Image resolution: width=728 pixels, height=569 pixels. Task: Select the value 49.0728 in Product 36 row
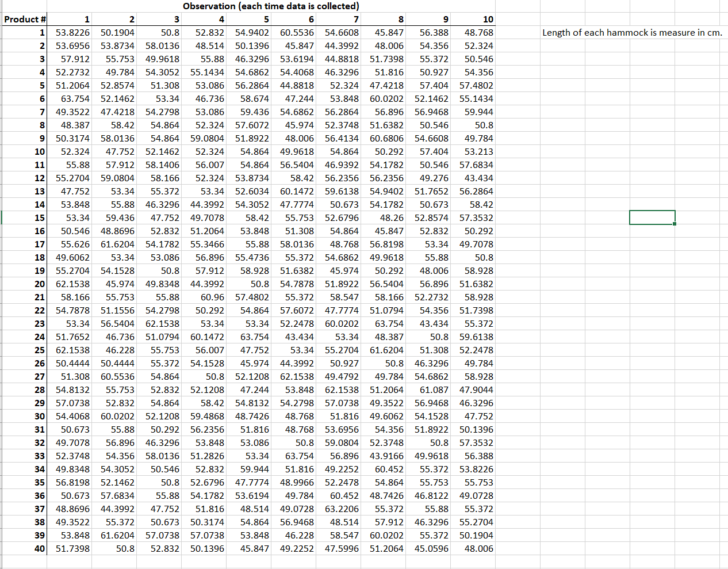[477, 495]
